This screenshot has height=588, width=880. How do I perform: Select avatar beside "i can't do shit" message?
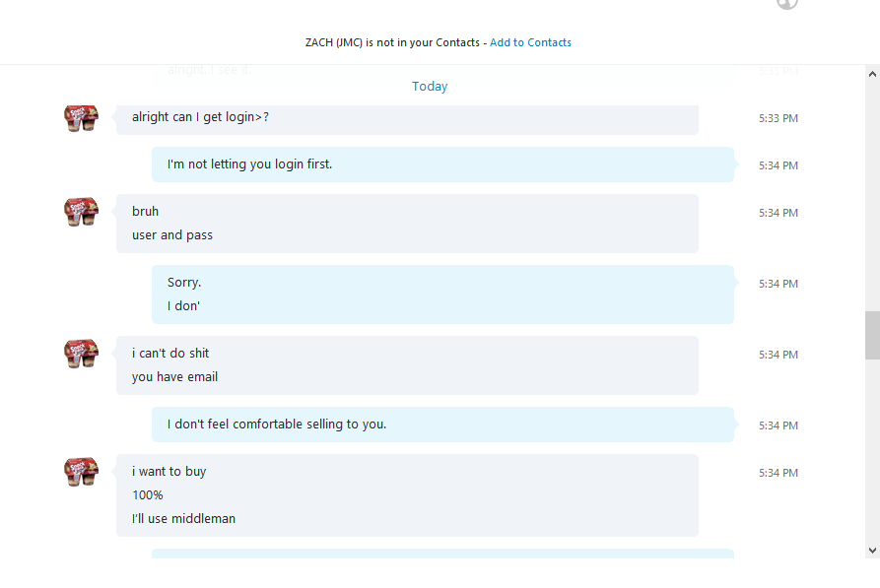click(x=82, y=354)
